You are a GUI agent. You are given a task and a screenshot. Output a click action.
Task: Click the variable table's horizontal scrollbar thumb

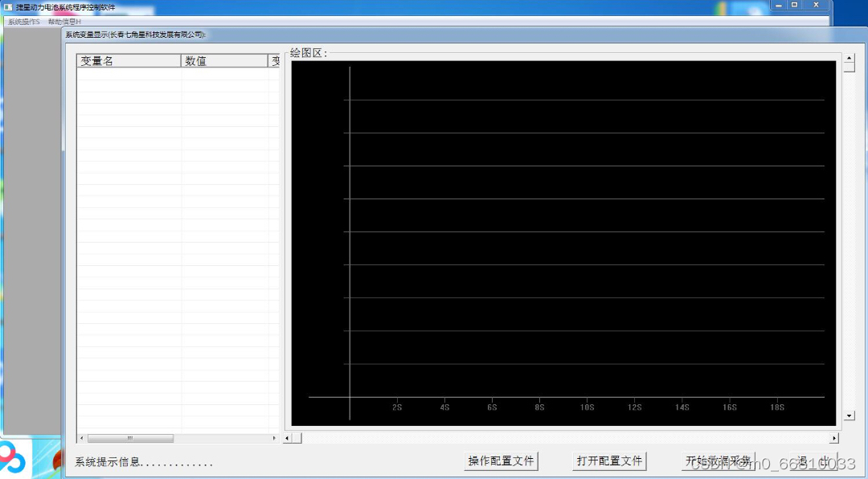pos(130,438)
